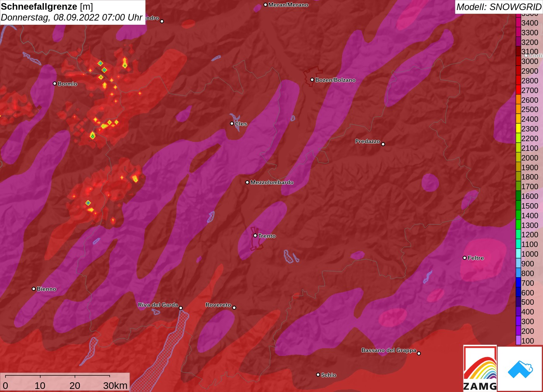Click the Bassano del Grappa label
The image size is (543, 392).
(389, 350)
